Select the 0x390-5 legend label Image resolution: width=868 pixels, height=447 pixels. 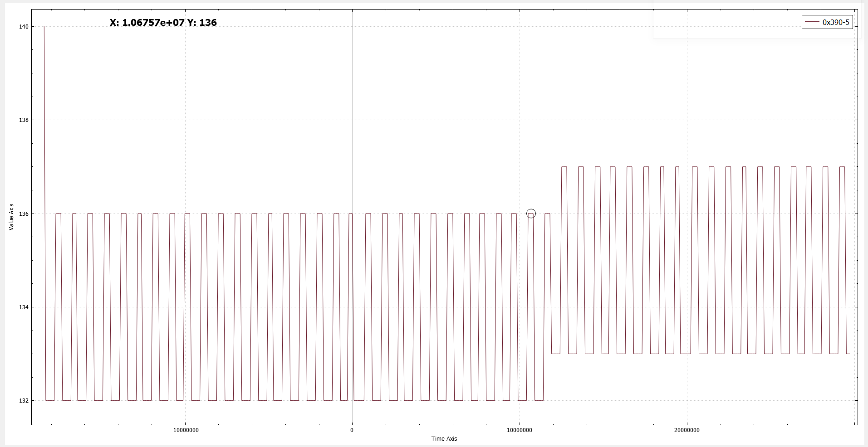(x=835, y=22)
